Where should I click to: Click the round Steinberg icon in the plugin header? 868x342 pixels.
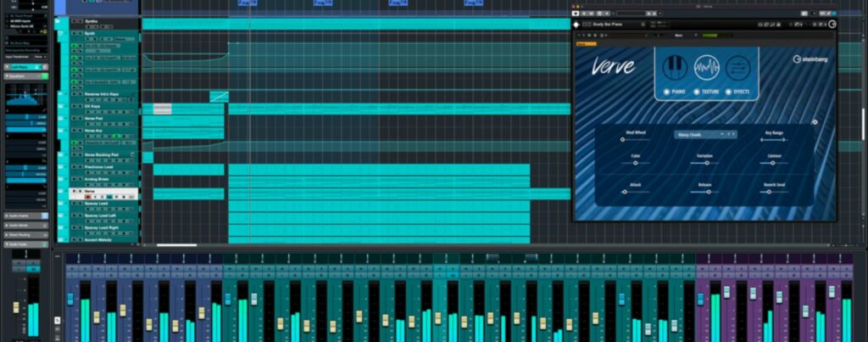pos(832,25)
